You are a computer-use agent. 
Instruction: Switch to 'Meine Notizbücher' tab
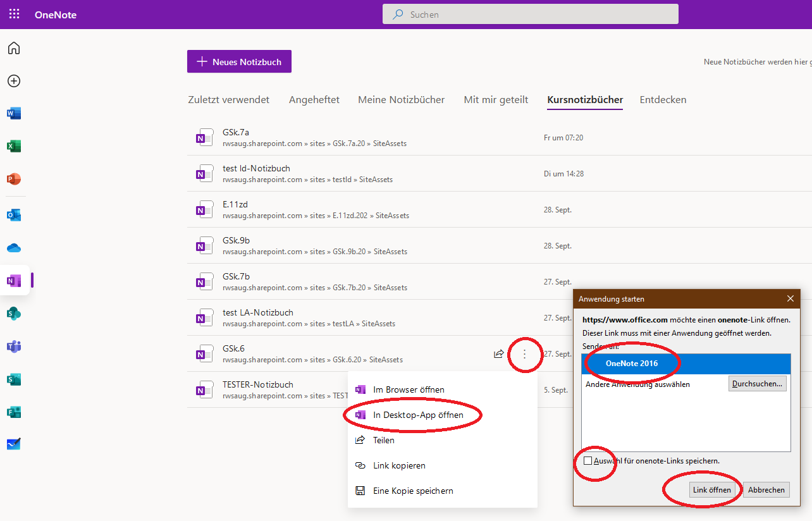click(401, 100)
